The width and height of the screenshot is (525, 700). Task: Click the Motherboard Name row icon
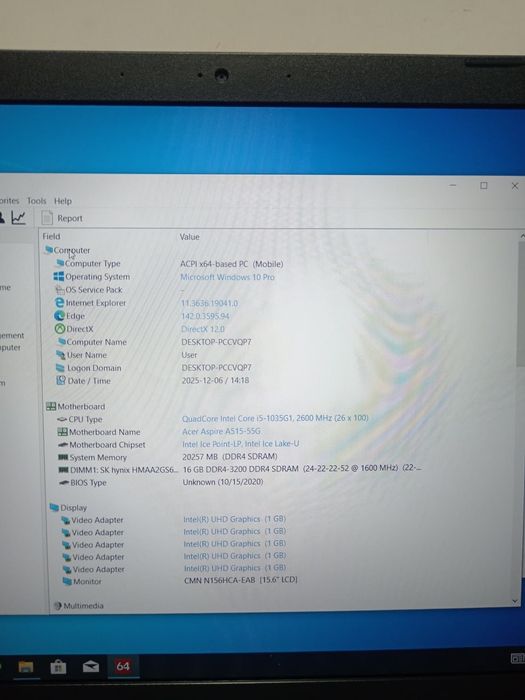pyautogui.click(x=62, y=432)
